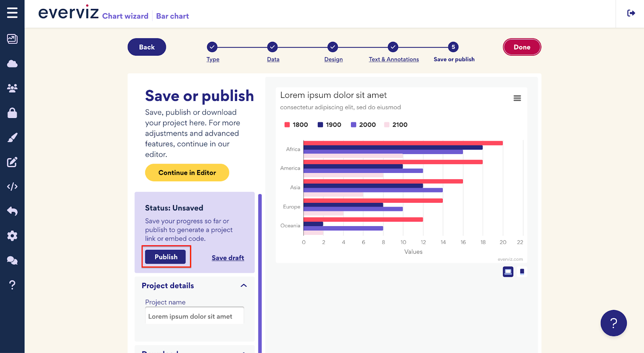Open the charts icon in sidebar
Screen dimensions: 644x353
12,39
